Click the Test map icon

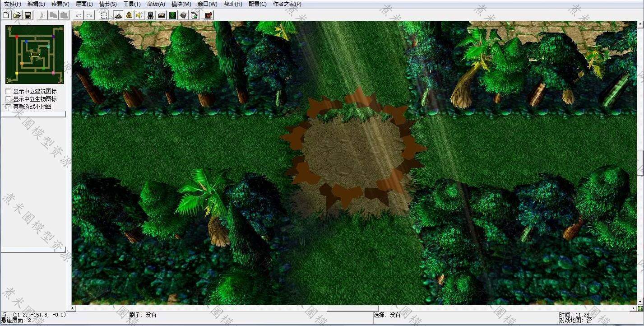coord(208,15)
